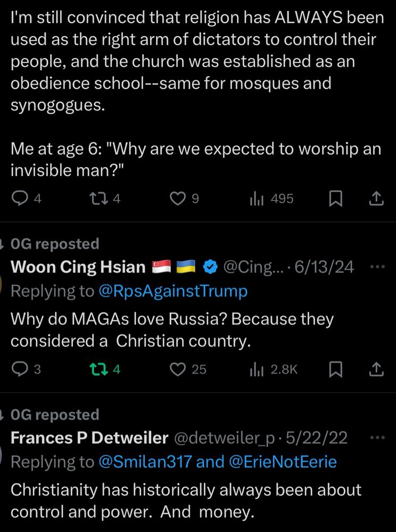
Task: Like the tweet with 9 likes
Action: (177, 199)
